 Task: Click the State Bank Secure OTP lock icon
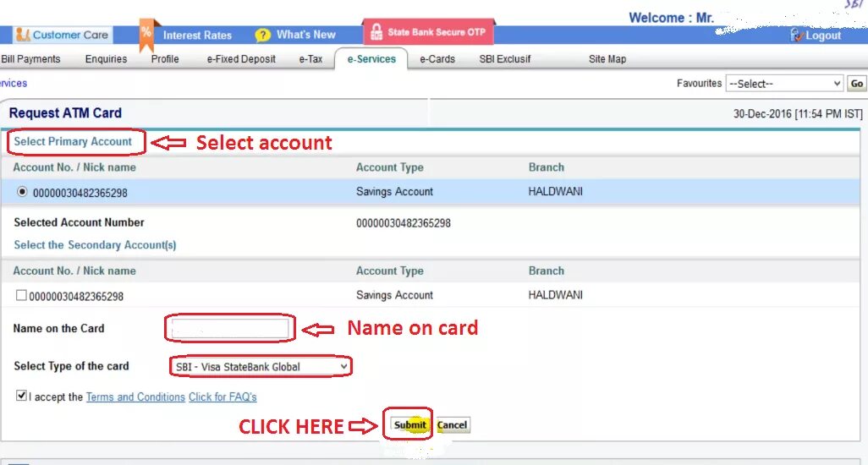point(376,32)
